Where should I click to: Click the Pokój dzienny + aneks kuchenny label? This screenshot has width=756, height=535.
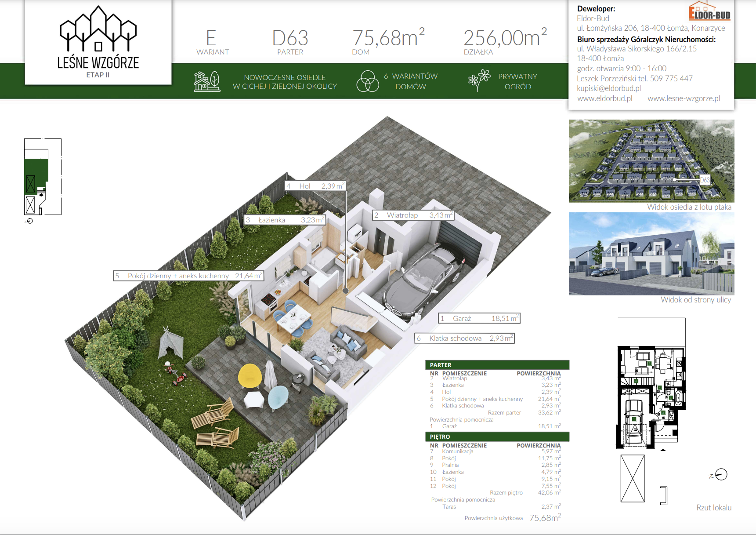coord(188,276)
